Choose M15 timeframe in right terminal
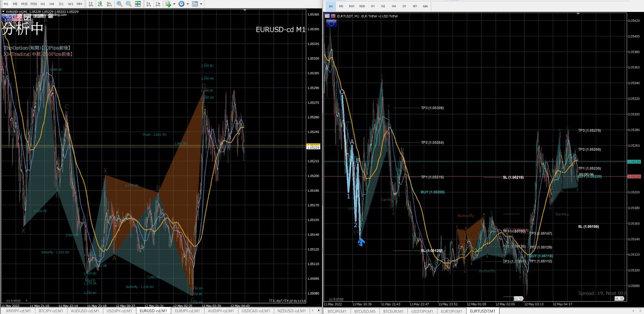Screen dimensions: 644x314 coord(351,6)
